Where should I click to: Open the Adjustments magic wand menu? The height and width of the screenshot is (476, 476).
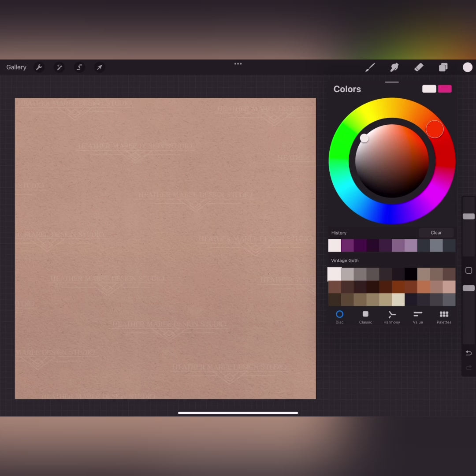point(59,67)
